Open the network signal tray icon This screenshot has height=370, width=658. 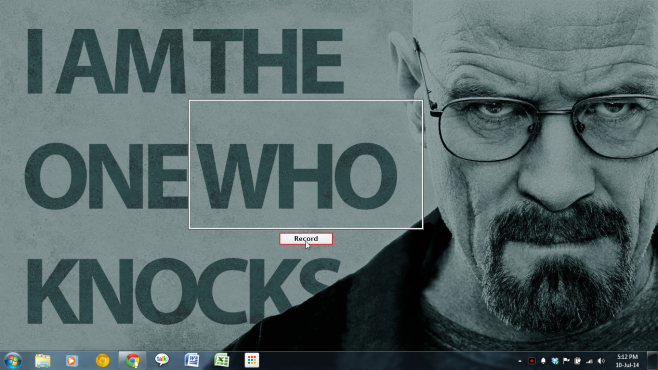click(589, 361)
